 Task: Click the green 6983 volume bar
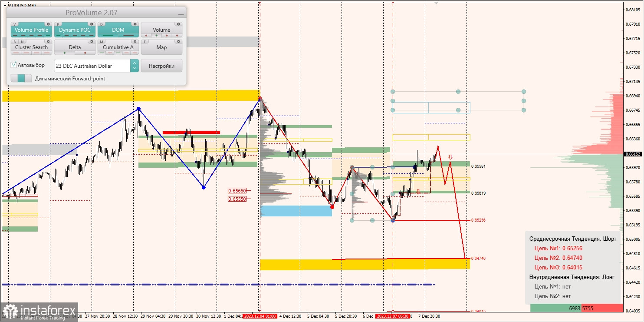pos(556,308)
